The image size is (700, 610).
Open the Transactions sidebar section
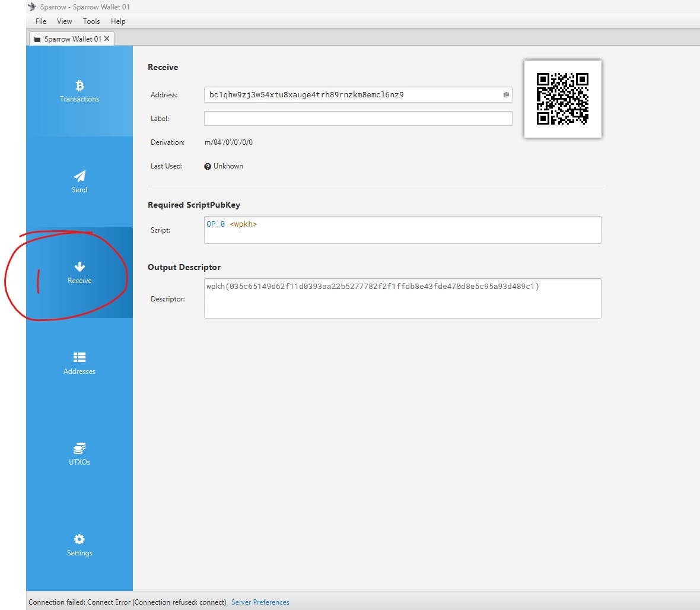coord(79,91)
